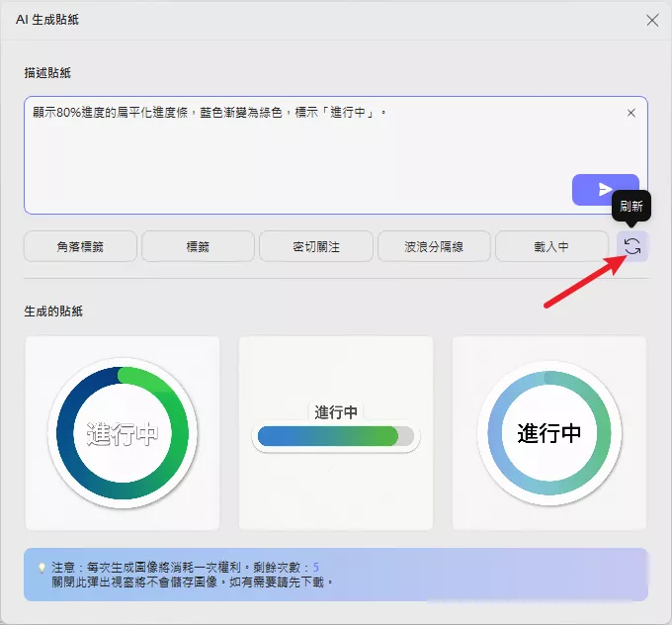Click the 生成的貼紙 heading

tap(53, 312)
